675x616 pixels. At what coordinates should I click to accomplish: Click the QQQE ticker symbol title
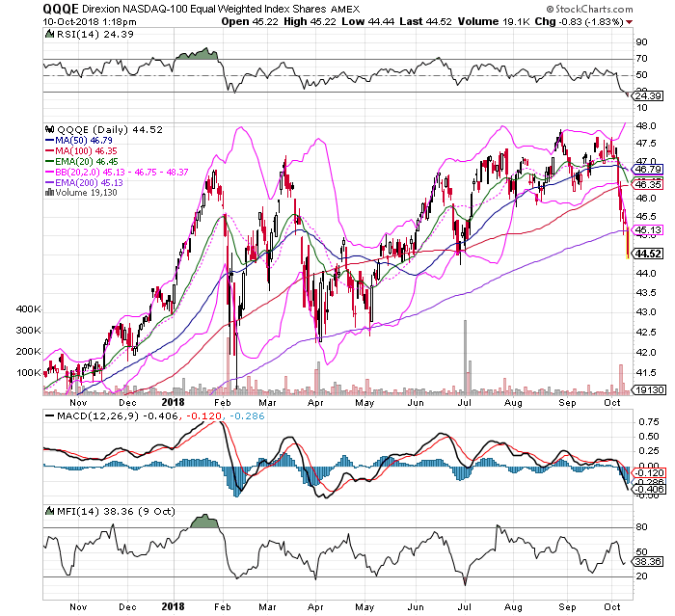tap(61, 9)
